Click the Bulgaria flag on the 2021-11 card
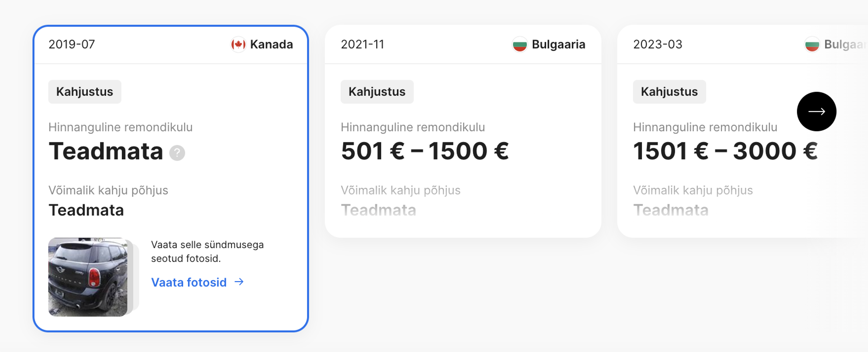 (x=520, y=44)
